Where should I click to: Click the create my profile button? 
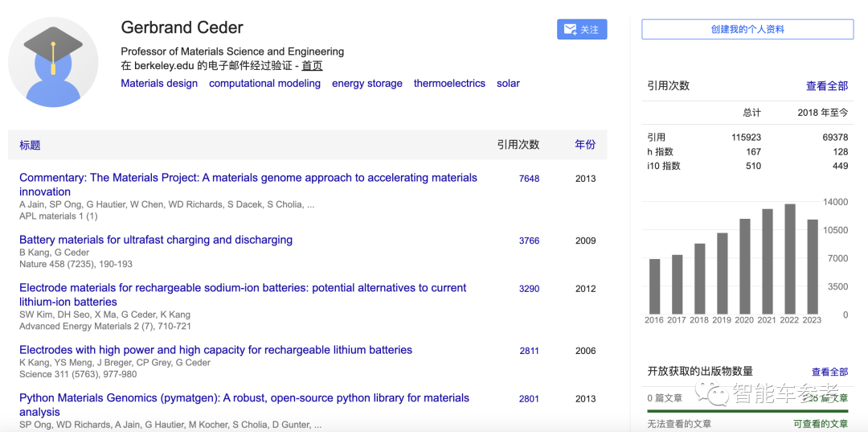click(x=747, y=30)
